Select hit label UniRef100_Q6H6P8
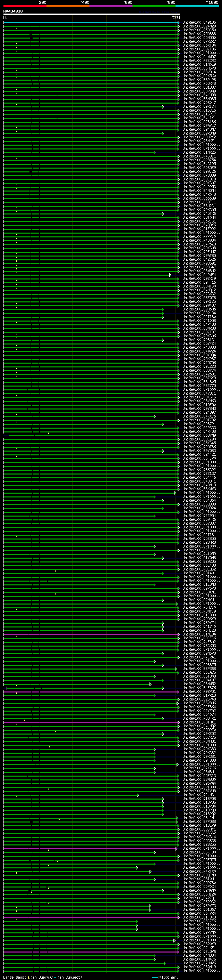The image size is (222, 980). click(199, 68)
